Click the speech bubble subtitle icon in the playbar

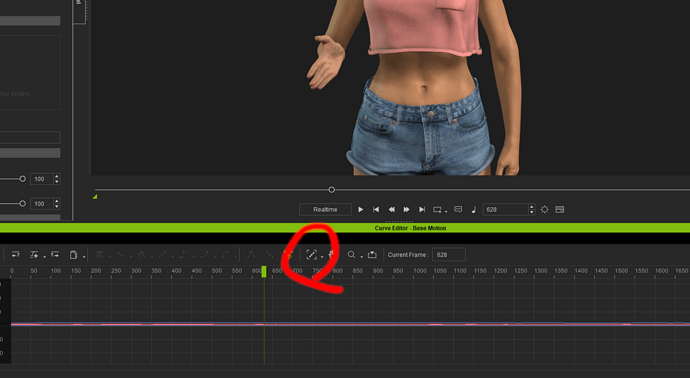458,209
